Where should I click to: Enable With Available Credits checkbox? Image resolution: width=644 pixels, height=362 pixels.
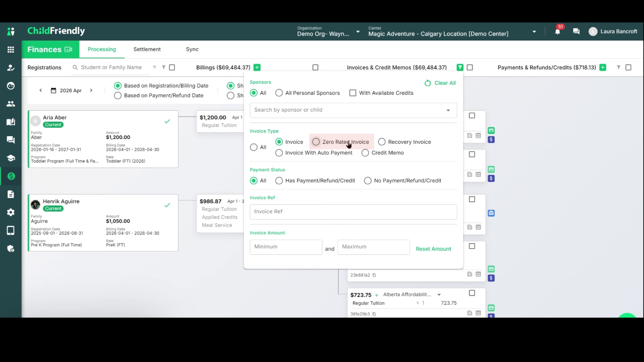353,93
